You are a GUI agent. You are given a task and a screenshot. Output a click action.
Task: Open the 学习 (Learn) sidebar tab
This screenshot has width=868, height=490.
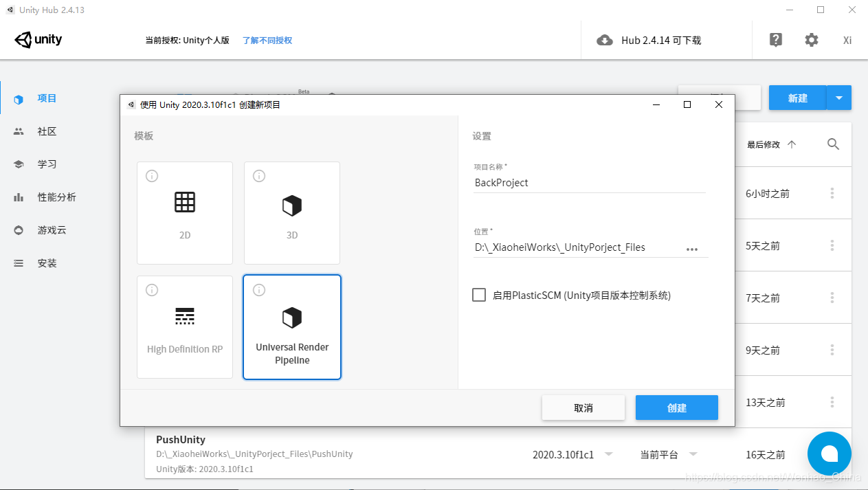coord(47,164)
